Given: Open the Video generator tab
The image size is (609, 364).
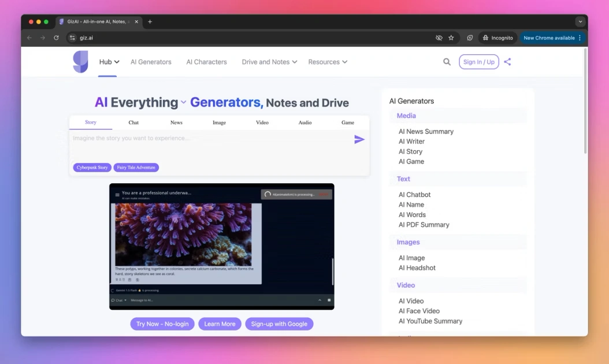Looking at the screenshot, I should click(x=262, y=122).
